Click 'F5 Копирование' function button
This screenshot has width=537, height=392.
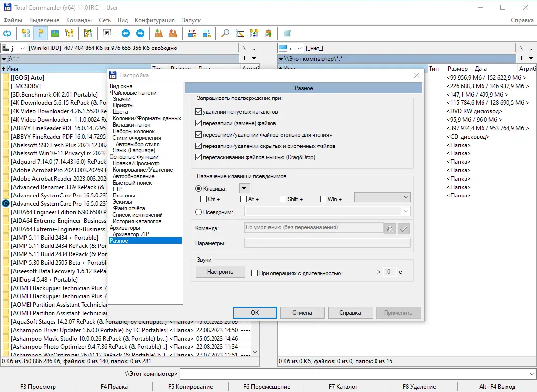pyautogui.click(x=190, y=387)
